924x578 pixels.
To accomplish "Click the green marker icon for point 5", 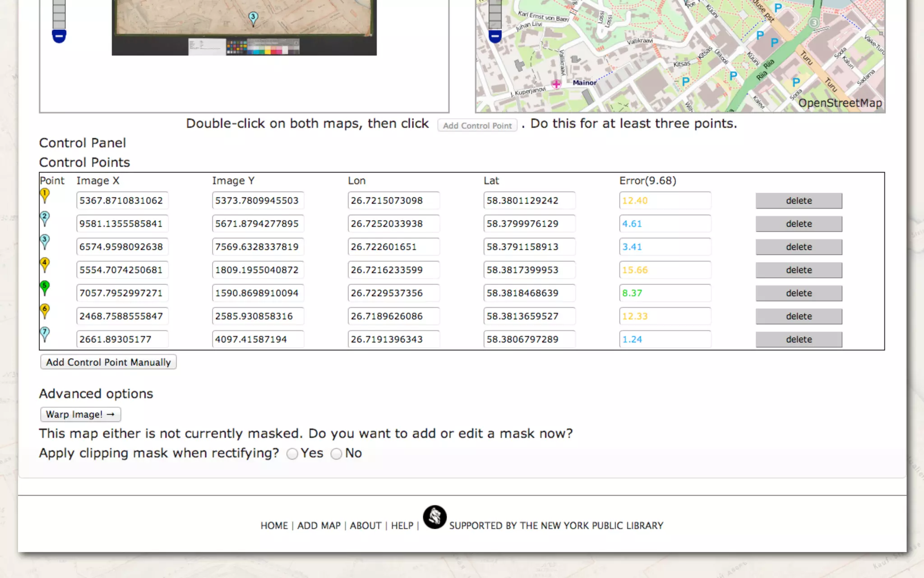I will click(45, 287).
